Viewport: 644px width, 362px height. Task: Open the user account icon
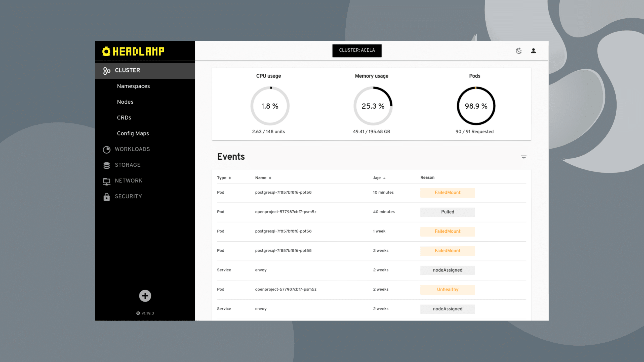pyautogui.click(x=533, y=51)
